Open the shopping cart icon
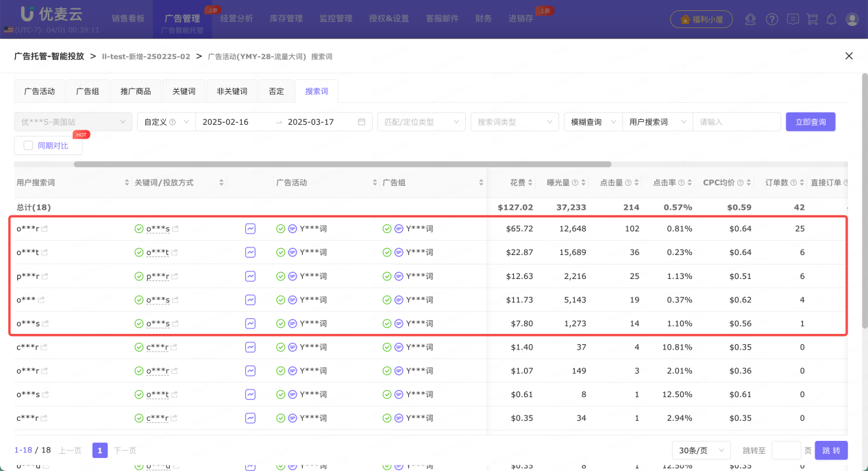 pos(813,19)
